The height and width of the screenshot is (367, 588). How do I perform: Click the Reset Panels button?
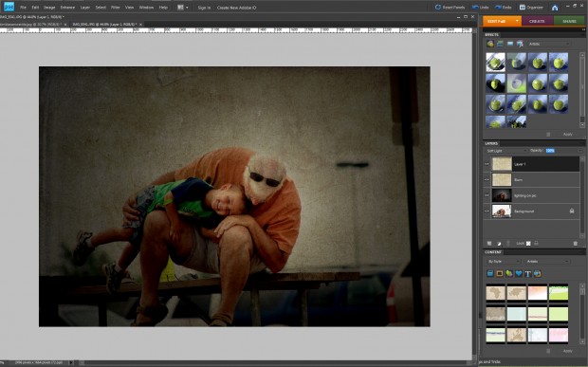pos(450,8)
